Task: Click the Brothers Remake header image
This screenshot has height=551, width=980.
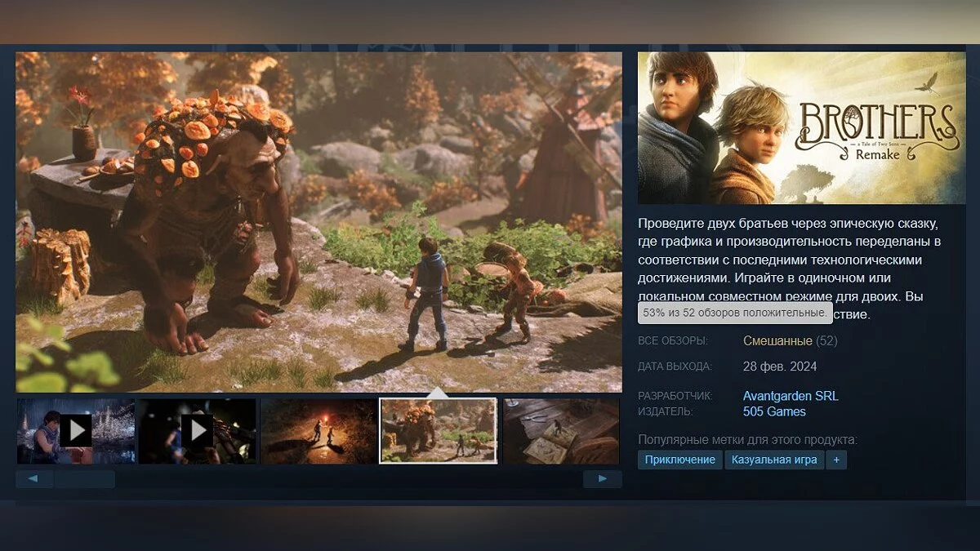Action: click(800, 128)
